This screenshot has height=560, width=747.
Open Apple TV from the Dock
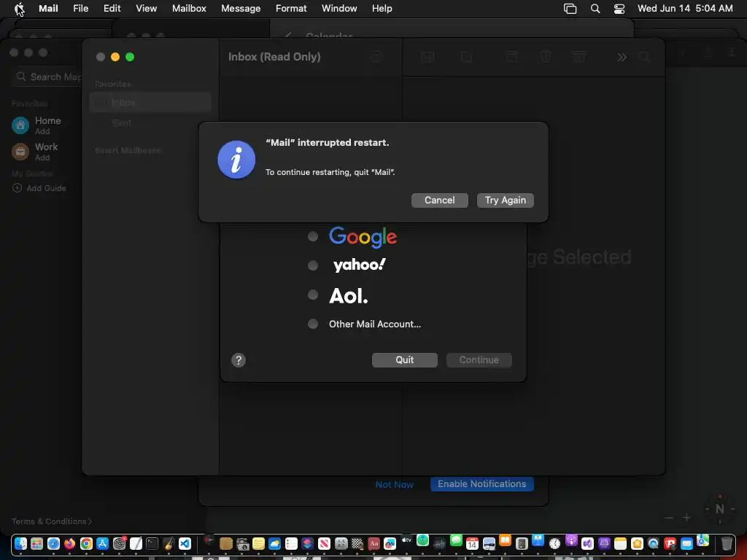coord(406,540)
